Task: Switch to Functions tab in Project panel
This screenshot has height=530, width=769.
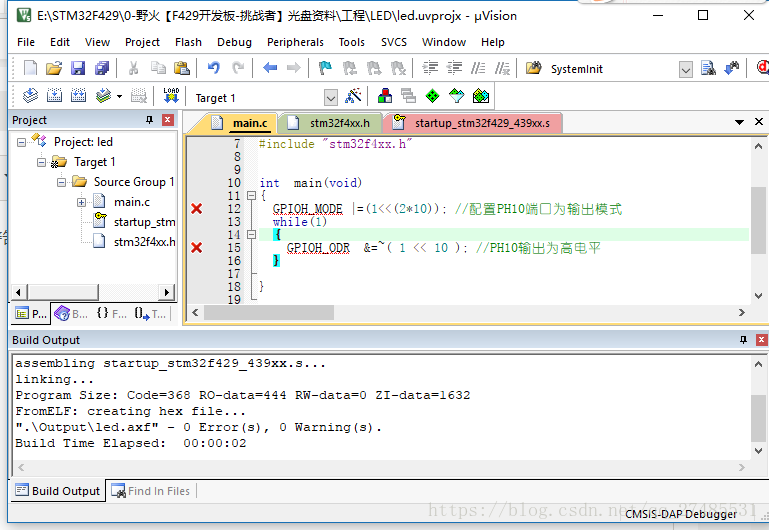Action: coord(111,313)
